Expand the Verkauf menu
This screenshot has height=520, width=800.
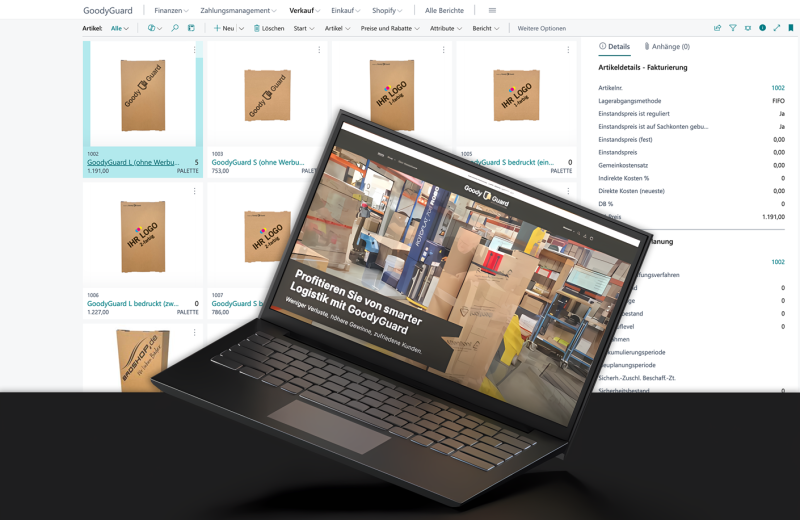pyautogui.click(x=305, y=10)
